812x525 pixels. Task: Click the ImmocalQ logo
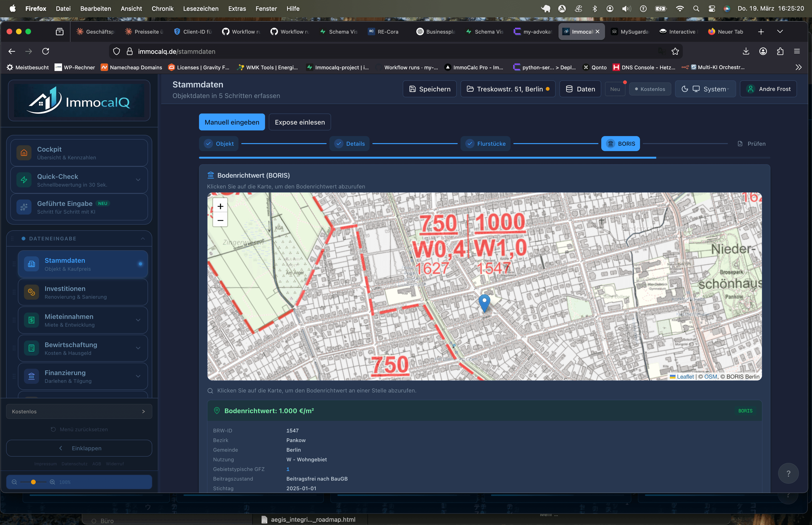pos(79,101)
